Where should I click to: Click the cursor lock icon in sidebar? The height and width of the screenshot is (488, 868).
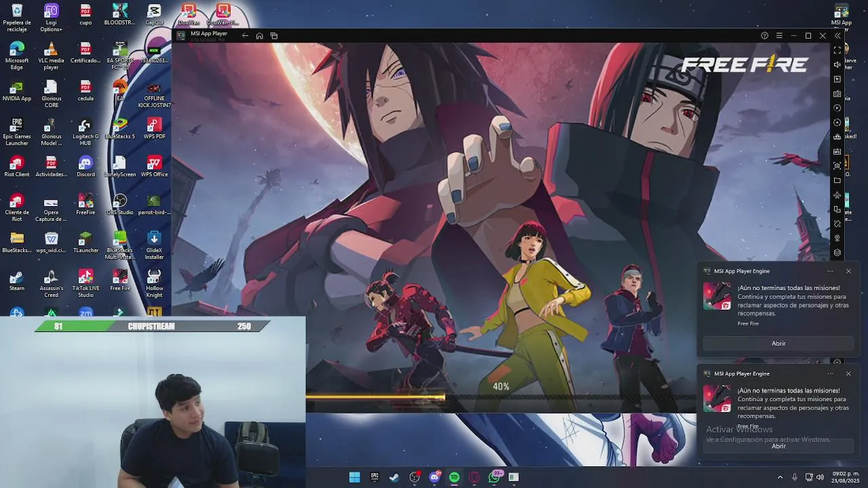837,79
